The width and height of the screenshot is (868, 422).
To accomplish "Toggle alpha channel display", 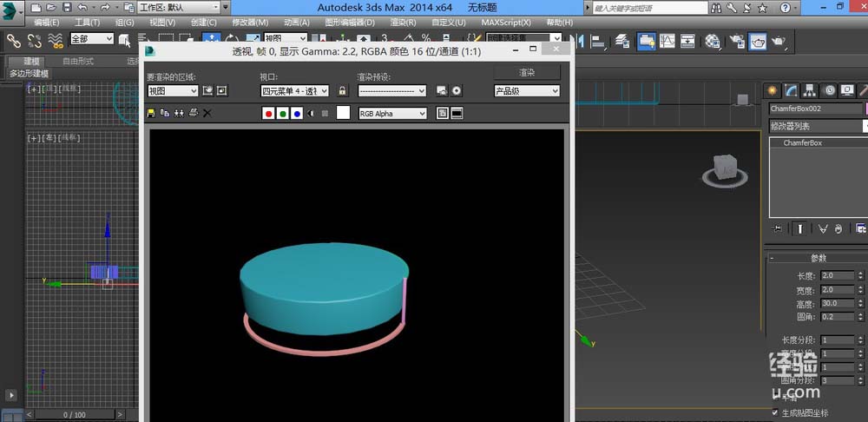I will pyautogui.click(x=311, y=114).
